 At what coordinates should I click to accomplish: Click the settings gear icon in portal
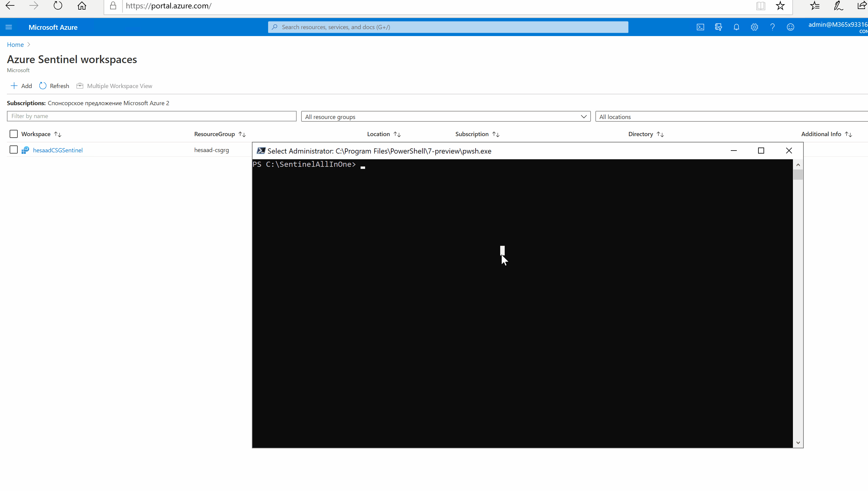click(754, 27)
